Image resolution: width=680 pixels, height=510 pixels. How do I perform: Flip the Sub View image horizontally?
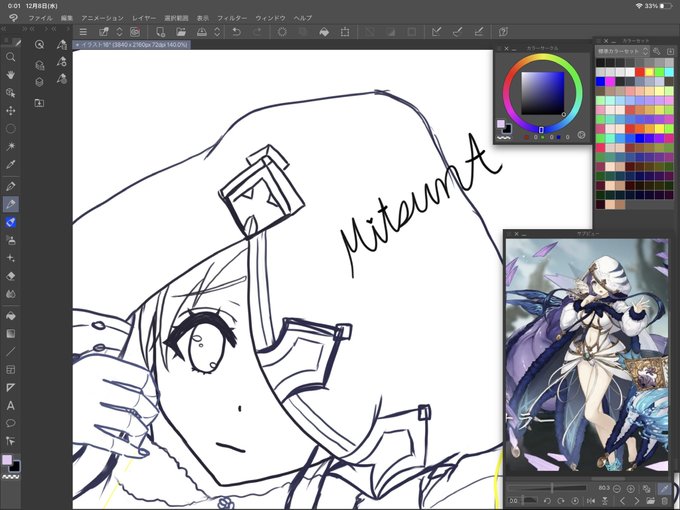coord(591,501)
